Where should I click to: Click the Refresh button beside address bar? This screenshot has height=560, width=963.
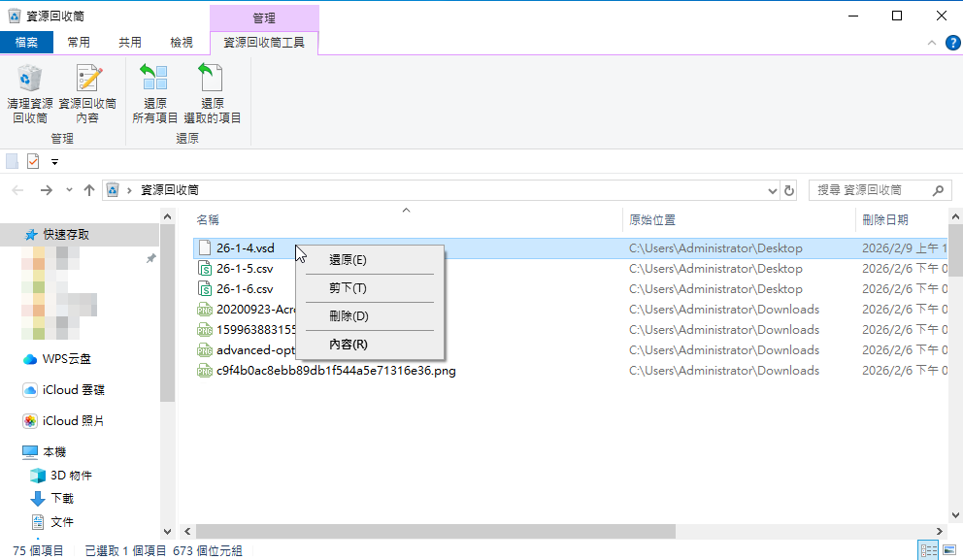(x=789, y=190)
